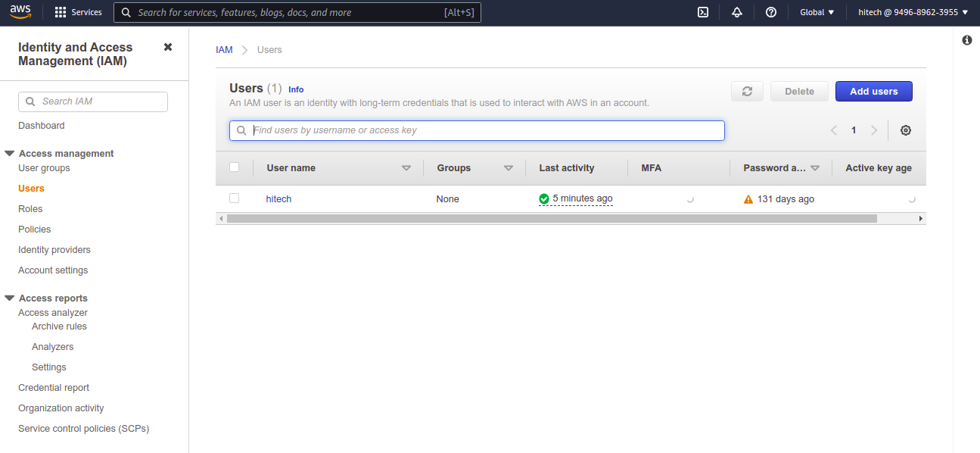Screen dimensions: 980x453
Task: Close the IAM navigation panel
Action: [x=168, y=47]
